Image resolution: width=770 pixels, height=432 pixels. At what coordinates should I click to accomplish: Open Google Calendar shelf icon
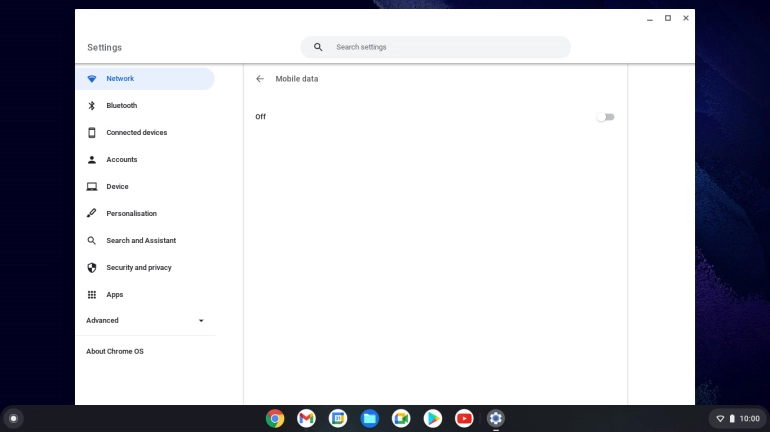click(338, 419)
